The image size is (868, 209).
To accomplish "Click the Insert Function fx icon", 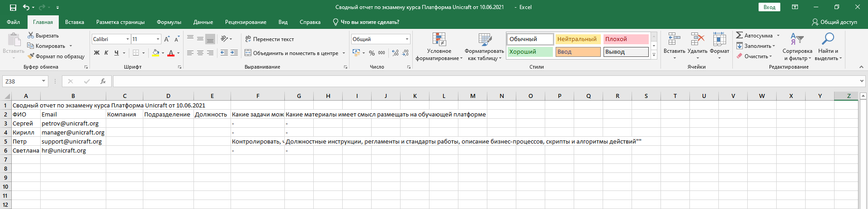I will coord(103,81).
